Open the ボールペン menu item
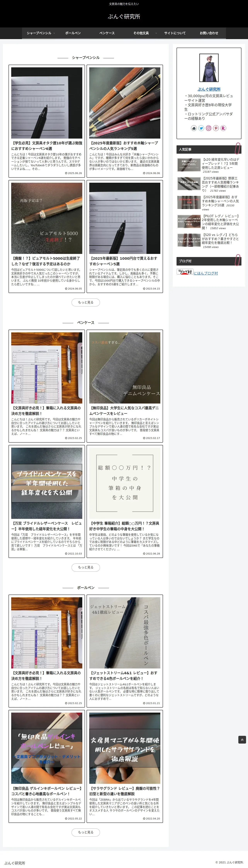The image size is (248, 868). click(73, 33)
